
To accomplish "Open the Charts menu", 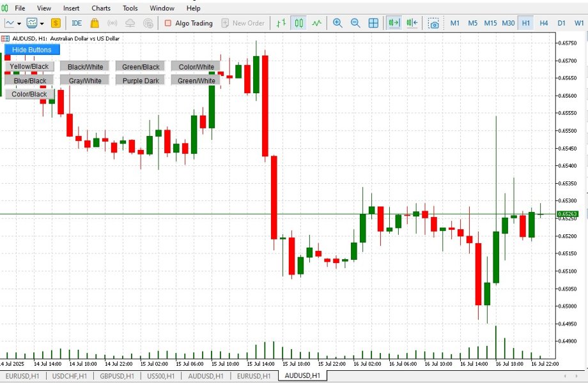I will (x=101, y=8).
